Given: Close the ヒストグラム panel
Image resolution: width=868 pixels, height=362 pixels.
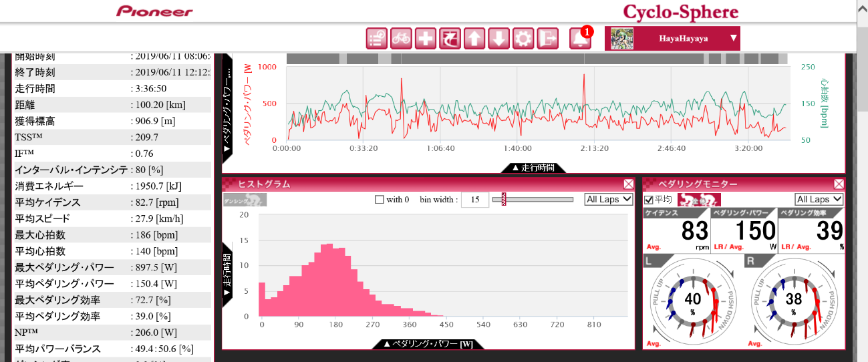Looking at the screenshot, I should [x=629, y=184].
